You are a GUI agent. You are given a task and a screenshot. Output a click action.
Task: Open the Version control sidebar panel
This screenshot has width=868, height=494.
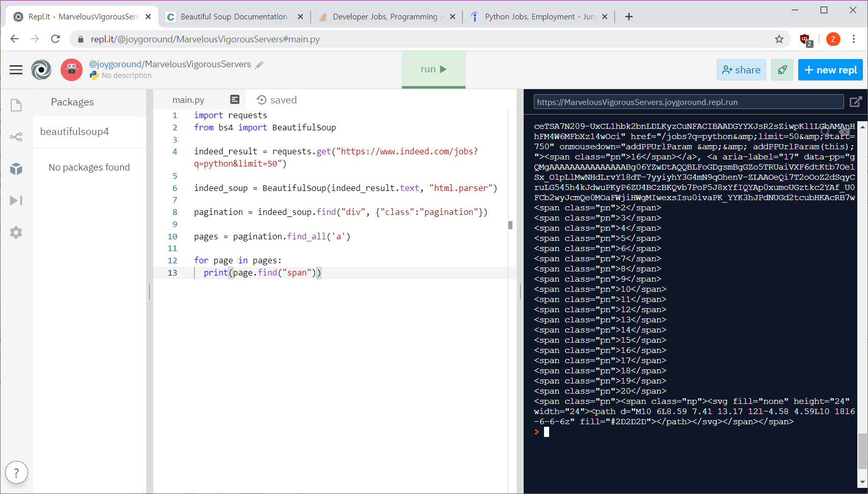pyautogui.click(x=16, y=137)
